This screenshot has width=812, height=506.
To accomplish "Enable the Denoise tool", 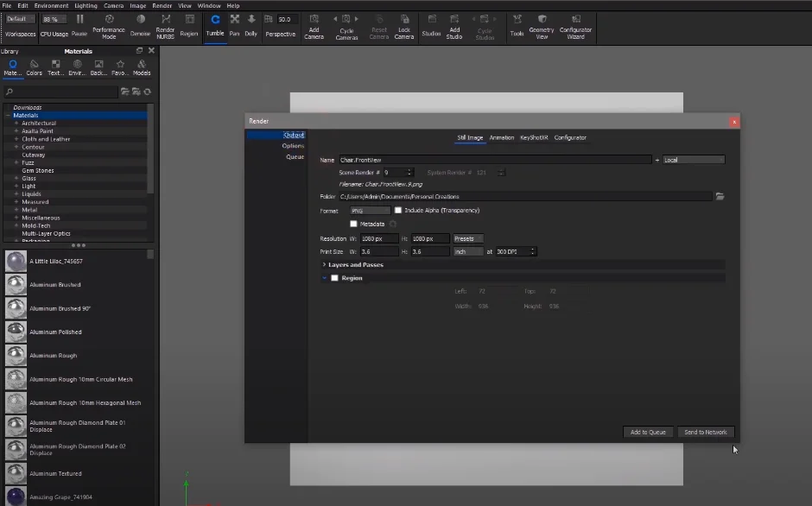I will pyautogui.click(x=140, y=19).
